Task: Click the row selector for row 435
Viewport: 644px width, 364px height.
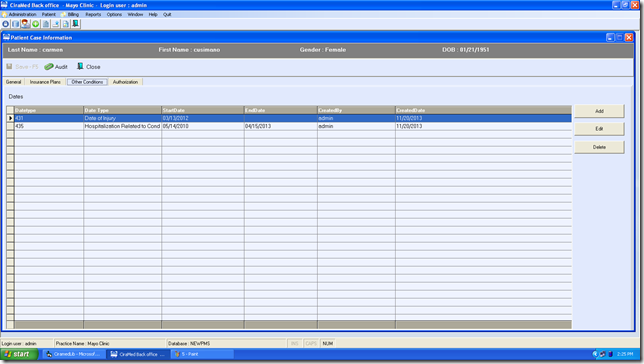Action: (x=10, y=126)
